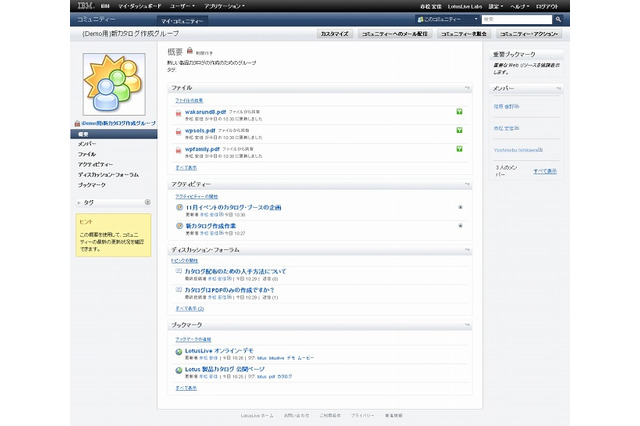Image resolution: width=640 pixels, height=426 pixels.
Task: Expand details for 新カタログ作成作業 activity row
Action: 460,226
